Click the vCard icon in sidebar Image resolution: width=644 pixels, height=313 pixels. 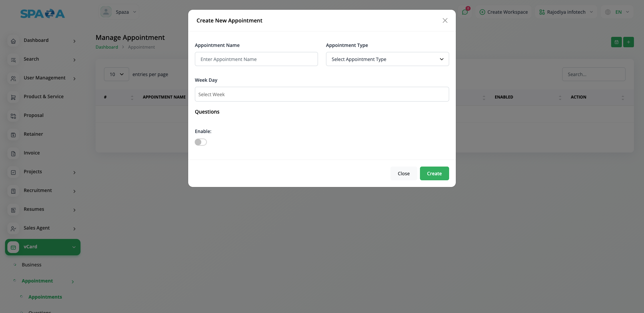(13, 247)
